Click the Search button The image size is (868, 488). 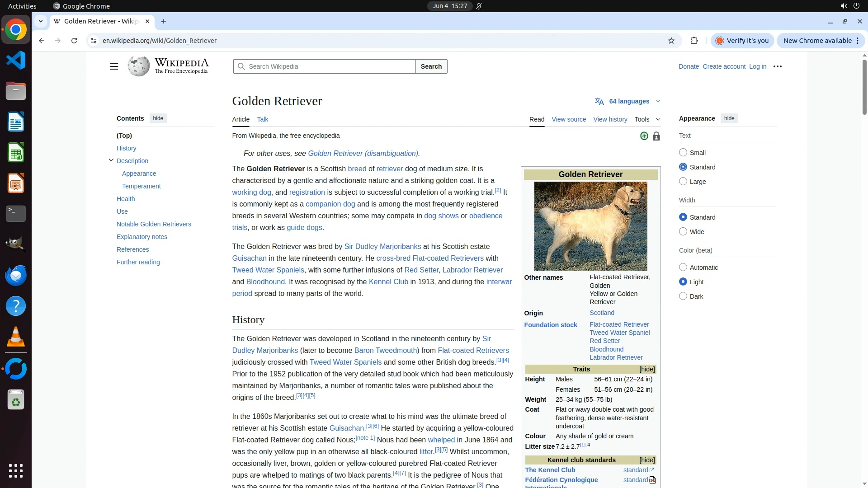[x=431, y=66]
